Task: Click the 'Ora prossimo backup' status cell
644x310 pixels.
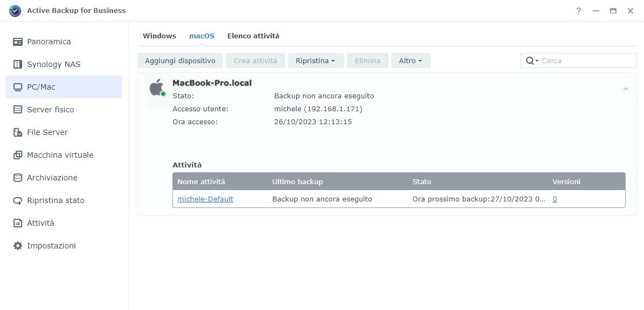Action: [x=479, y=199]
